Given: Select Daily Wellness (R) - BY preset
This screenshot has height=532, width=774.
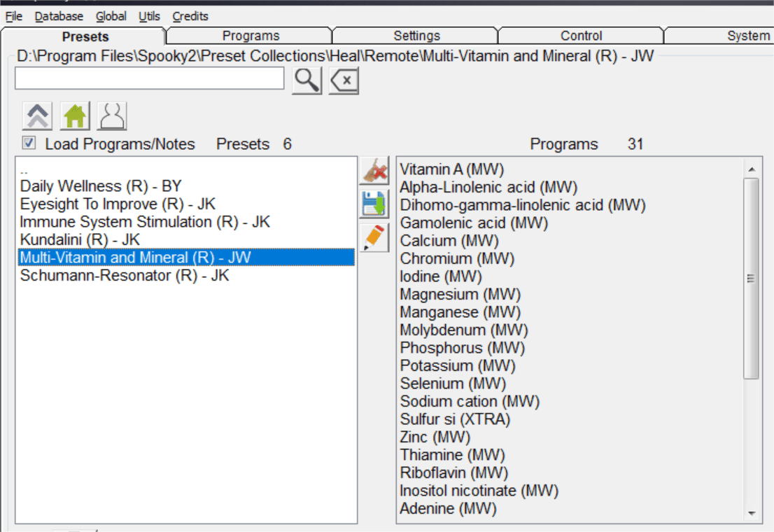Looking at the screenshot, I should click(x=187, y=186).
